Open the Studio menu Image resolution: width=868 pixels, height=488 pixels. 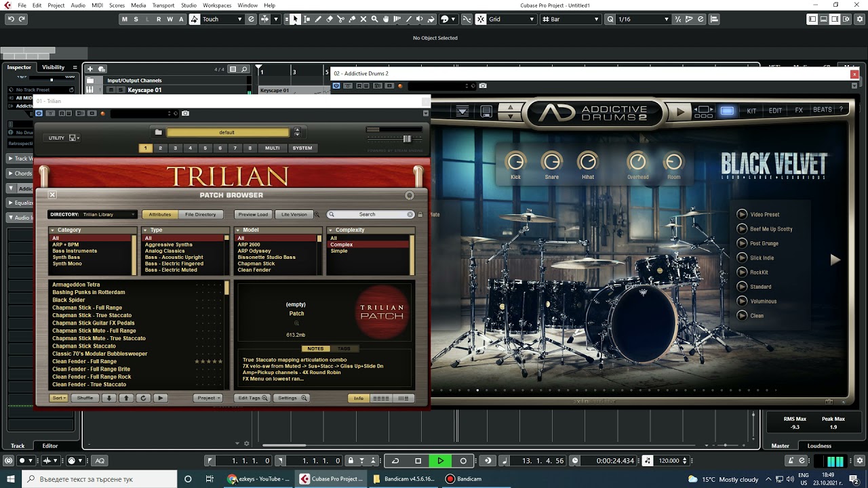(189, 5)
